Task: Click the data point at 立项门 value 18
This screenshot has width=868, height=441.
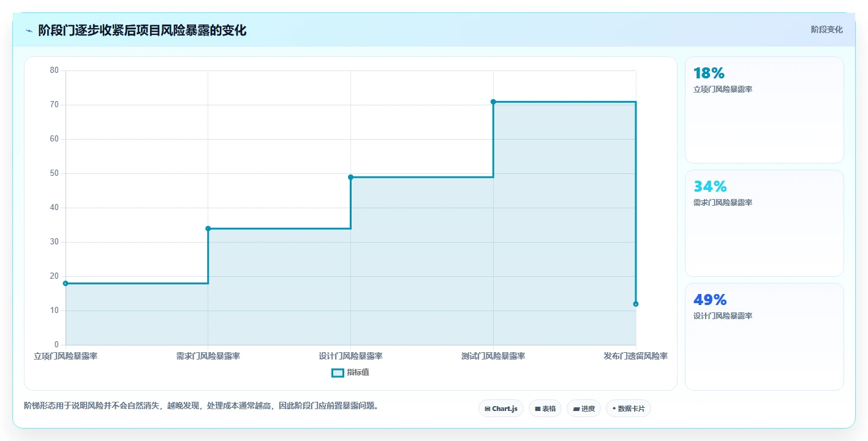Action: click(66, 284)
